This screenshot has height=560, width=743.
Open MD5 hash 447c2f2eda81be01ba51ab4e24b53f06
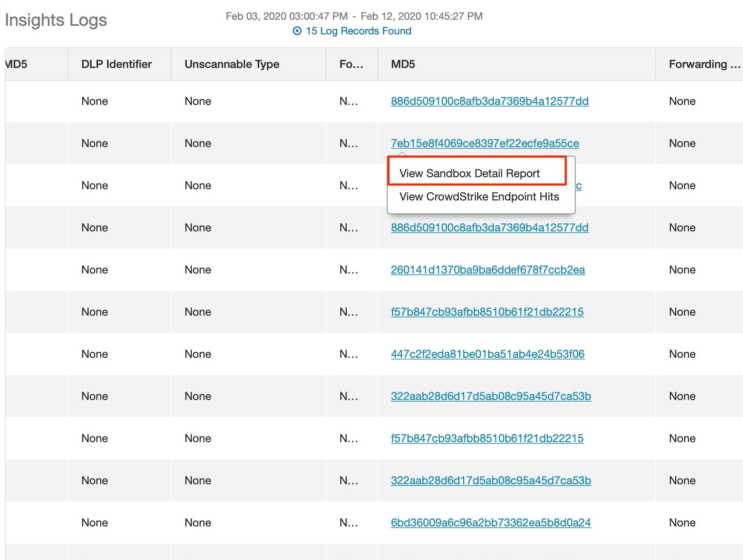488,354
